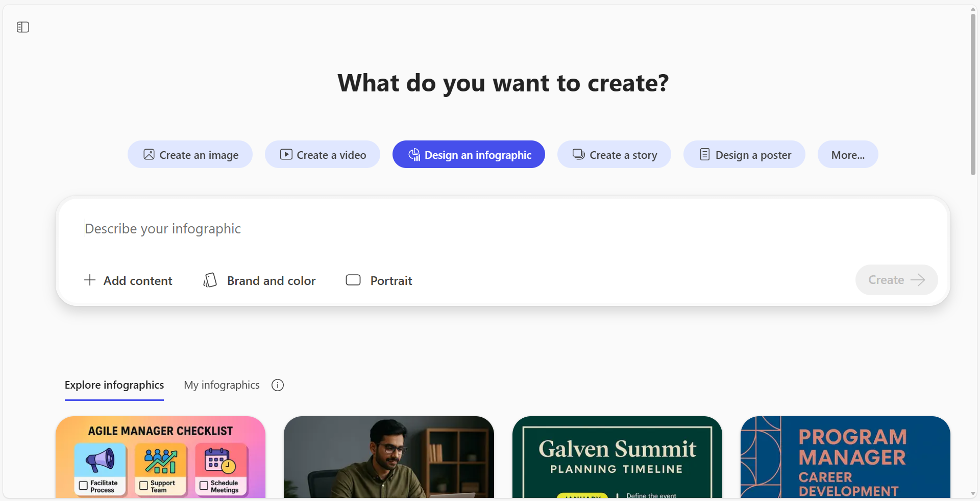The width and height of the screenshot is (980, 501).
Task: Click the scrollbar up arrow
Action: point(973,9)
